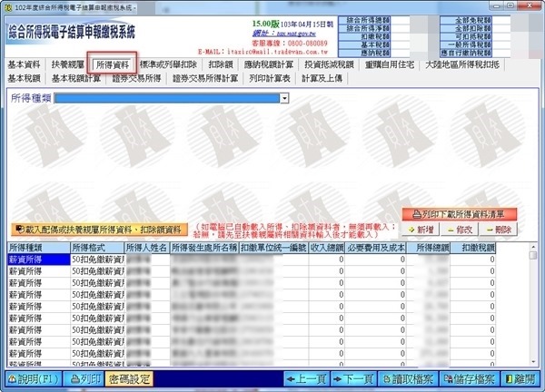Viewport: 545px width, 392px height.
Task: Click the 所得種類 column header
Action: pos(38,248)
